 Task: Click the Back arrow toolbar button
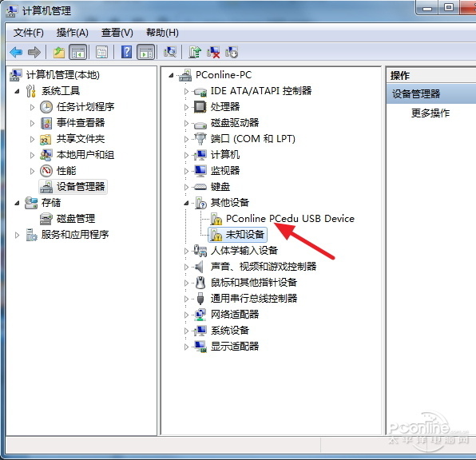tap(16, 52)
